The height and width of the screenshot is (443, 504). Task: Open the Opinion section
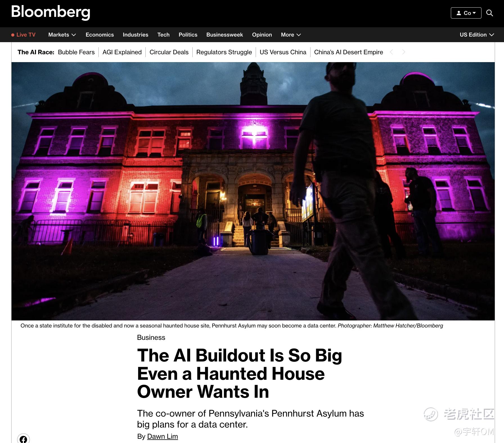[x=262, y=35]
